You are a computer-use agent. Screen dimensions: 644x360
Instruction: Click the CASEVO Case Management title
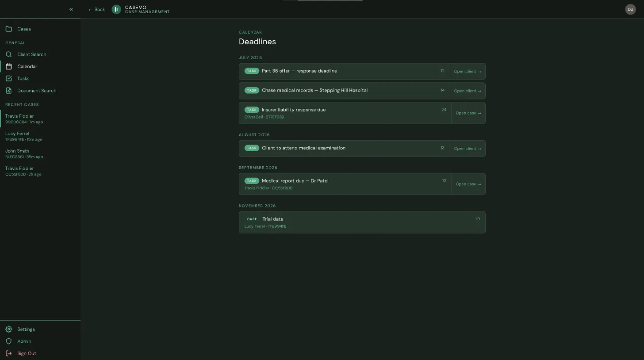click(x=147, y=9)
